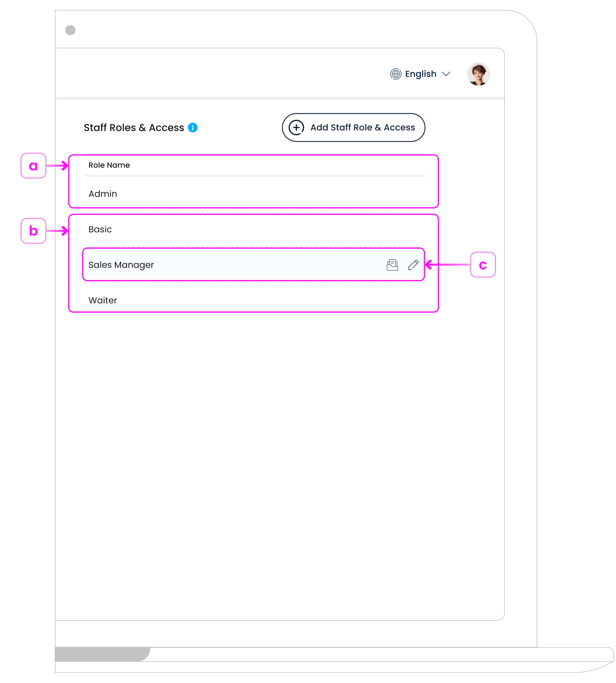Select English from the language selector

(x=421, y=74)
